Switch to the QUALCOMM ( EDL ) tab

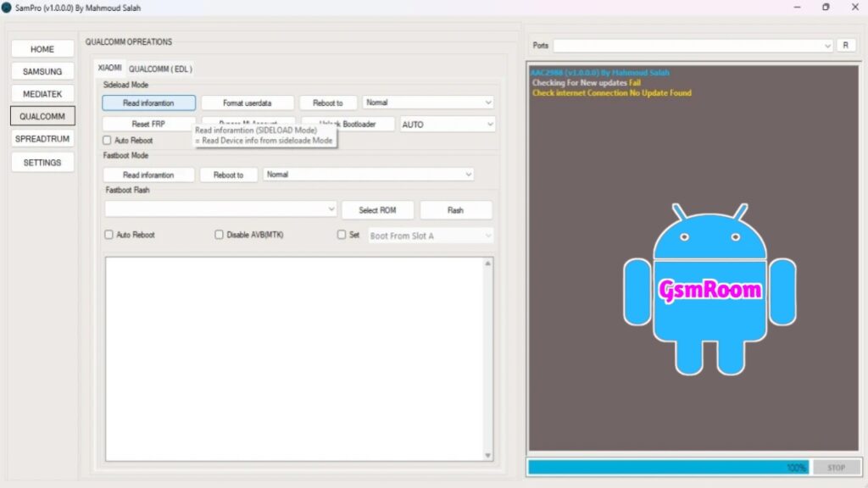point(161,68)
